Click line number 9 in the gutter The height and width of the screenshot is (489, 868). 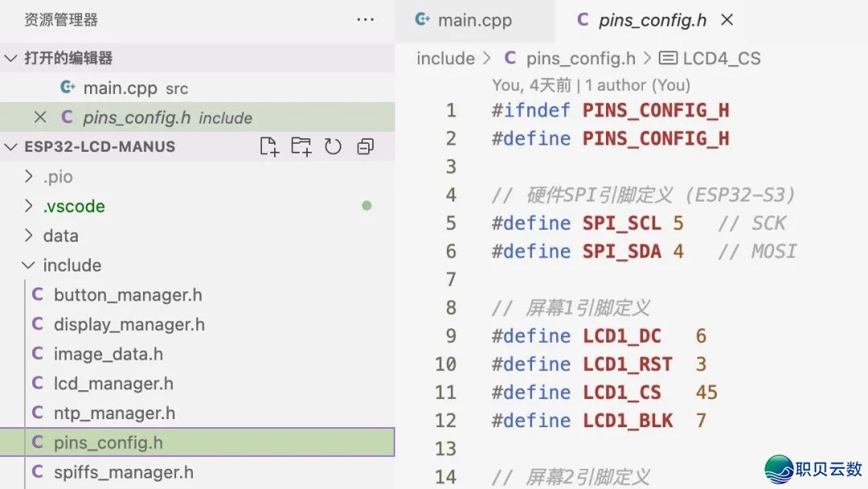[x=451, y=336]
